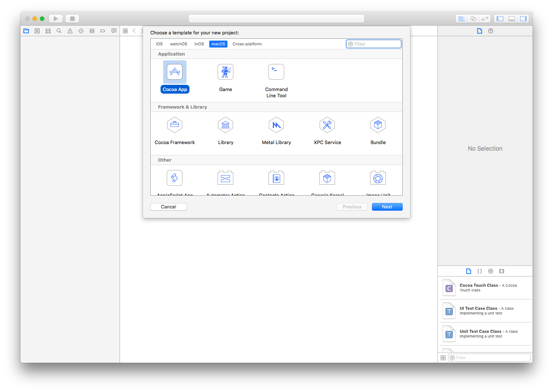Show the Issue navigator warning icon
Viewport: 553px width, 392px height.
pyautogui.click(x=70, y=31)
